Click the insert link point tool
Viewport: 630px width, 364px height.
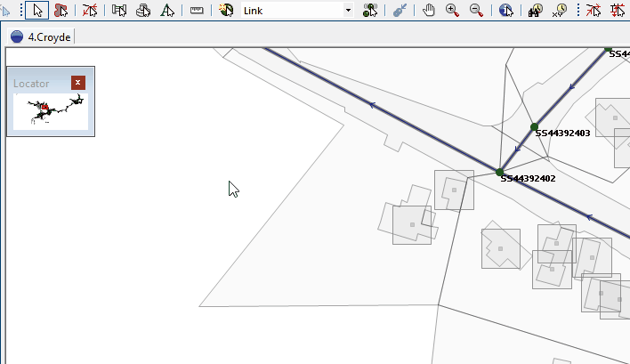click(x=400, y=11)
